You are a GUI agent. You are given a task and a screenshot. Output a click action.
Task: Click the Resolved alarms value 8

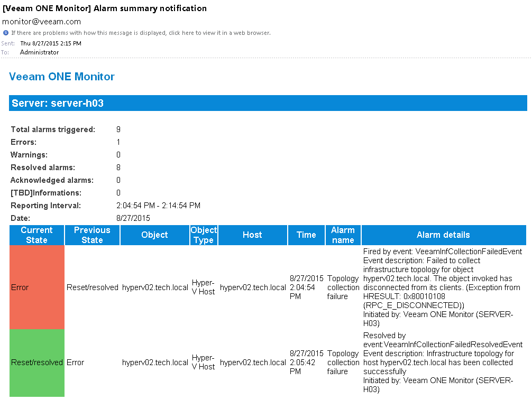pyautogui.click(x=118, y=168)
